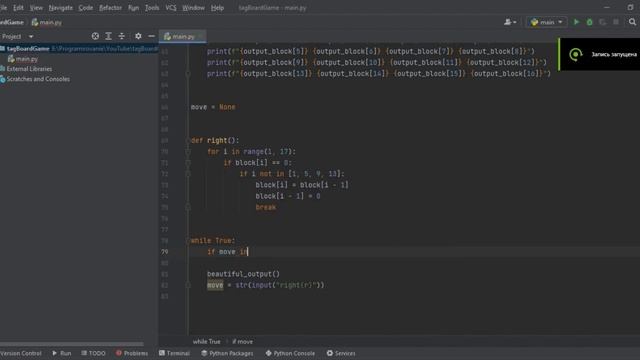Open the Edit menu

point(18,7)
